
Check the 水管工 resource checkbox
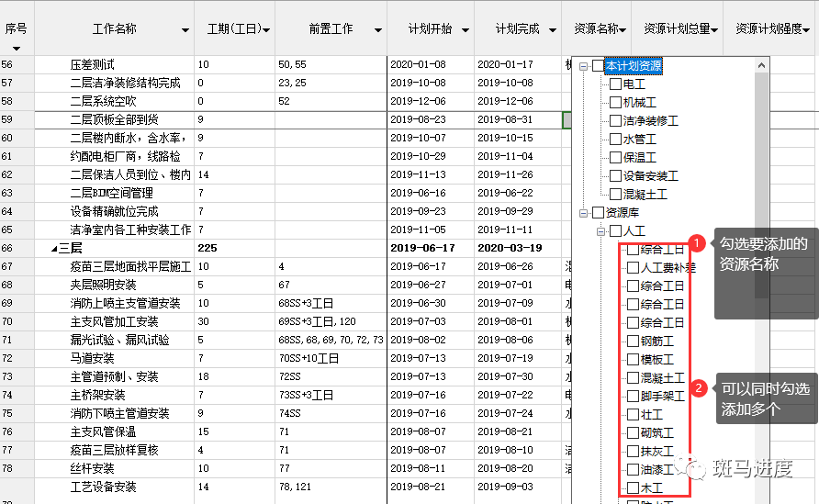(x=616, y=139)
